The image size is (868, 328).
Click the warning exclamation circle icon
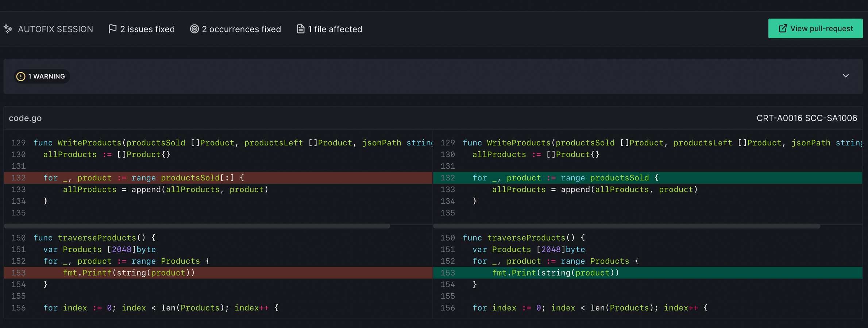click(21, 77)
